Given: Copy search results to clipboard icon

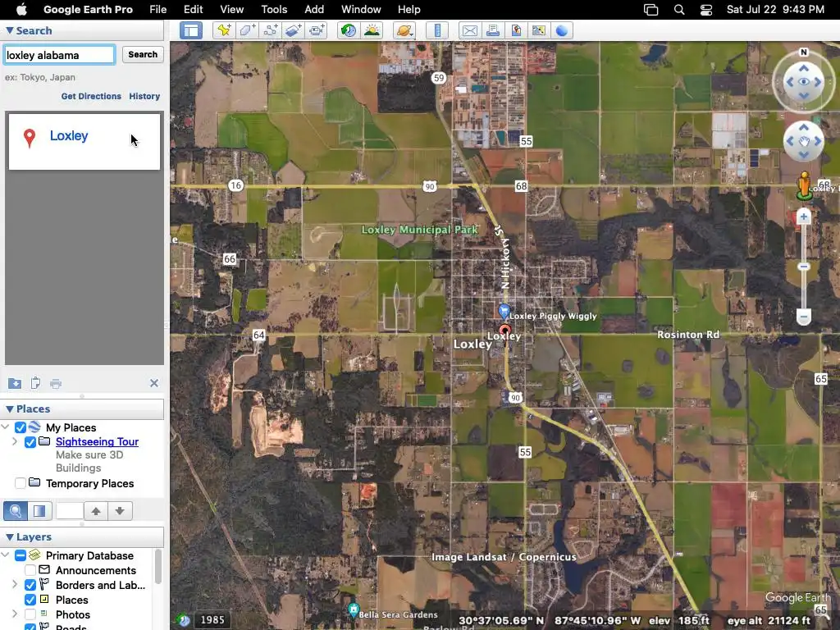Looking at the screenshot, I should [35, 383].
